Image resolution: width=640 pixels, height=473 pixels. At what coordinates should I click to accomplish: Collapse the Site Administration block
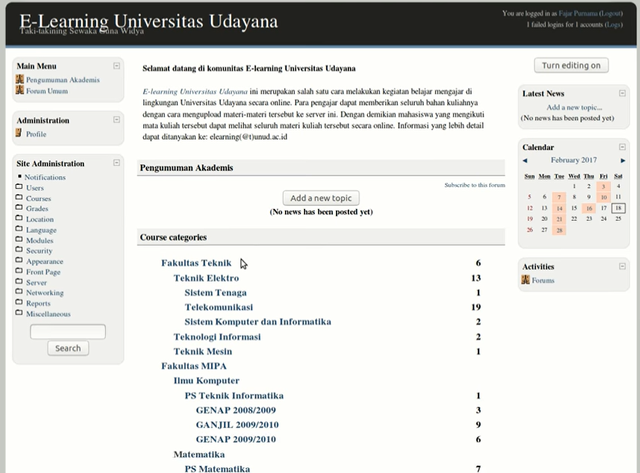pos(116,163)
